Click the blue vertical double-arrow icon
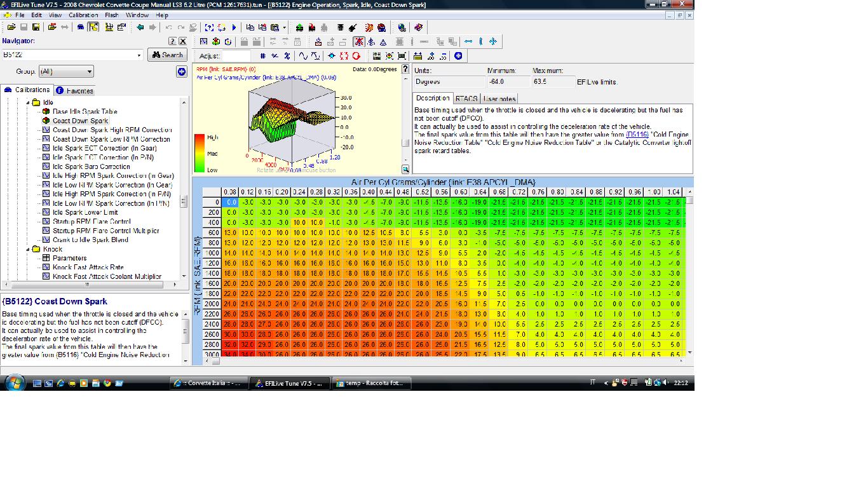 tap(481, 42)
